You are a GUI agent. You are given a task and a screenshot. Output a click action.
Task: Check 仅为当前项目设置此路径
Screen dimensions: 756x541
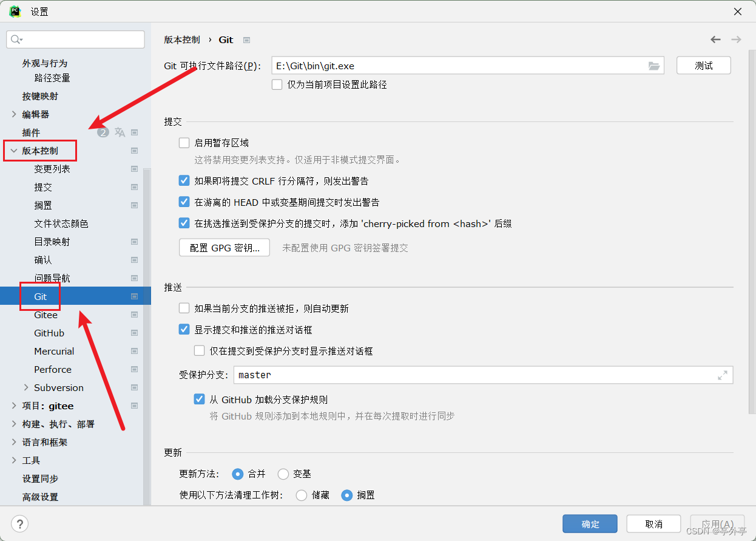click(277, 85)
